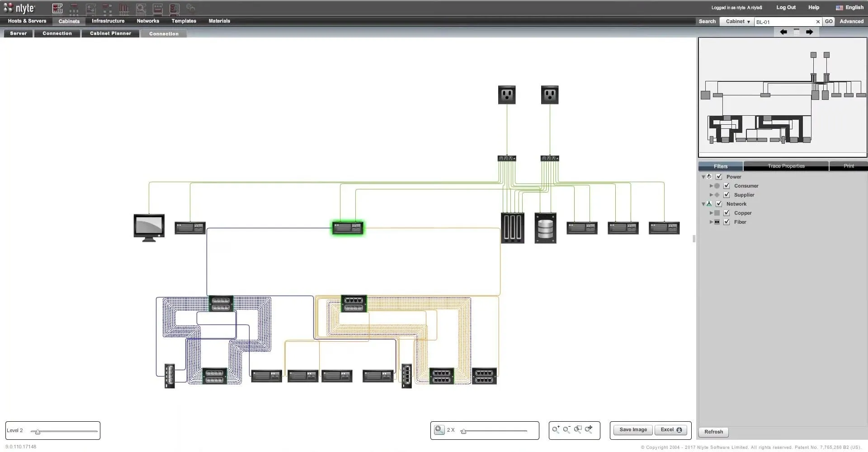868x452 pixels.
Task: Expand the Supplier tree node
Action: pos(712,195)
